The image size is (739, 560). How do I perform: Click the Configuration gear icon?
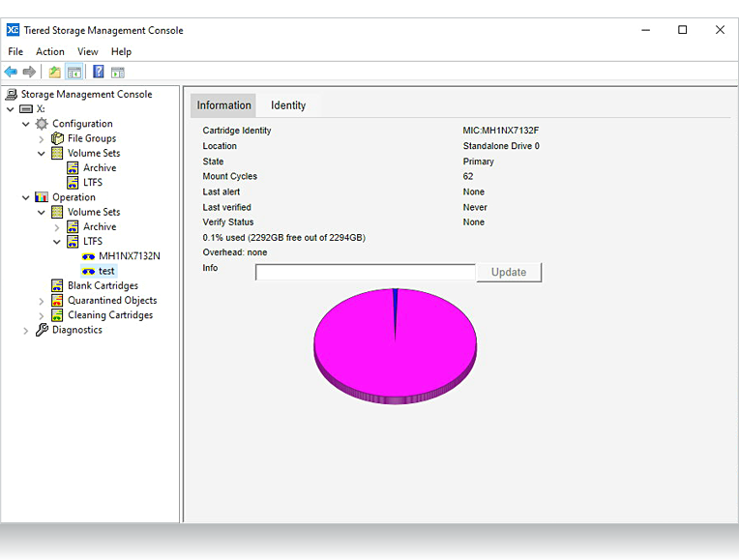pyautogui.click(x=42, y=124)
